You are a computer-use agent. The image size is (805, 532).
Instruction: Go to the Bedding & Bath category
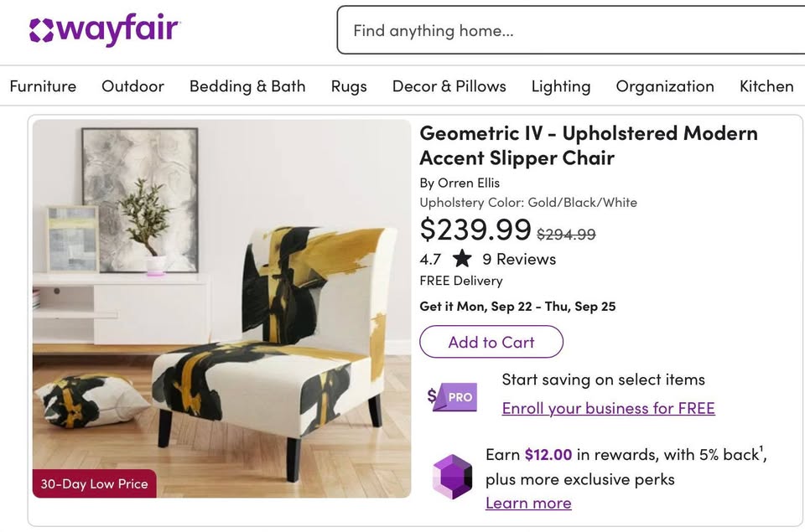[x=247, y=86]
